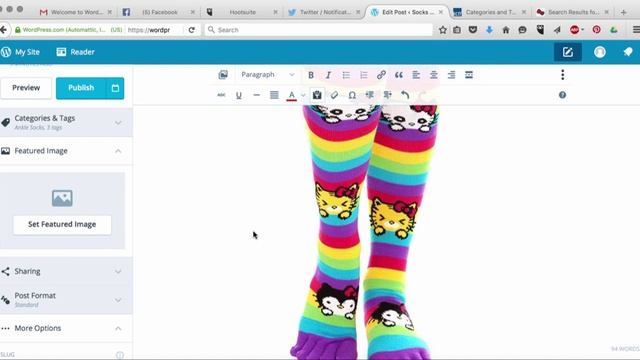Click the text color A button

click(x=291, y=96)
